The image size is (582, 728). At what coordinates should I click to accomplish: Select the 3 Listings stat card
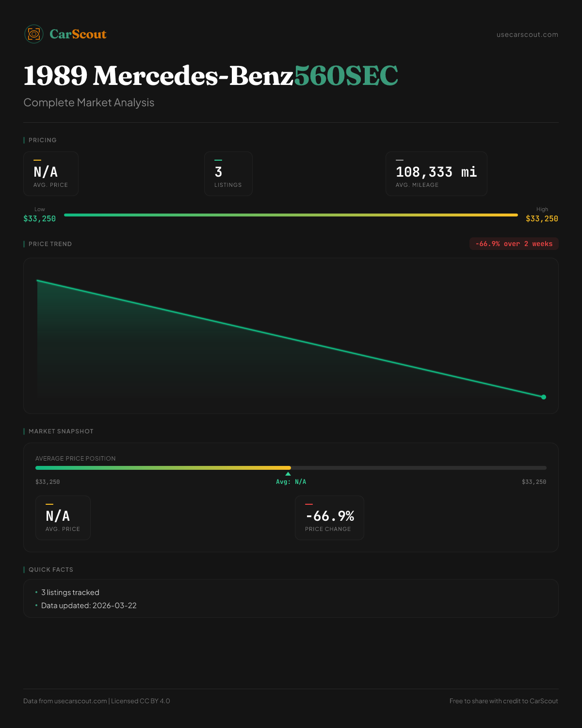point(228,174)
